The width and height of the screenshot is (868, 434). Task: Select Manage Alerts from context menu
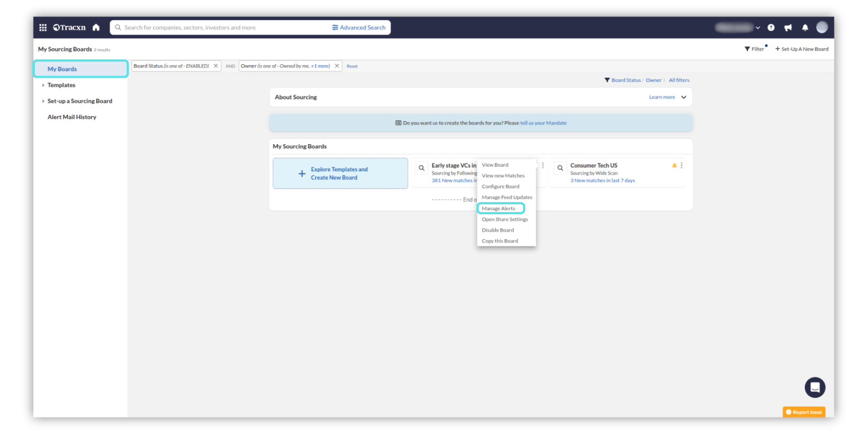tap(498, 208)
